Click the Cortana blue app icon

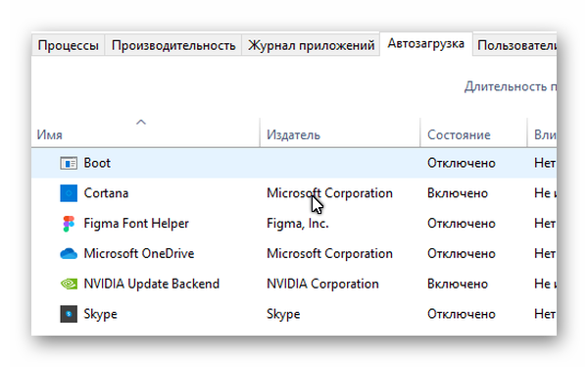point(69,193)
